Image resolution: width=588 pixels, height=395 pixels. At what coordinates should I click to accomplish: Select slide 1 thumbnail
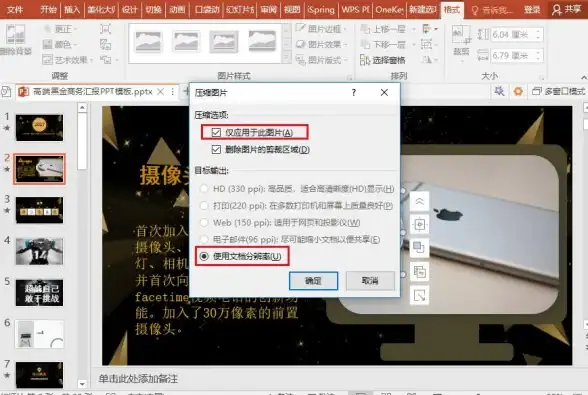39,128
